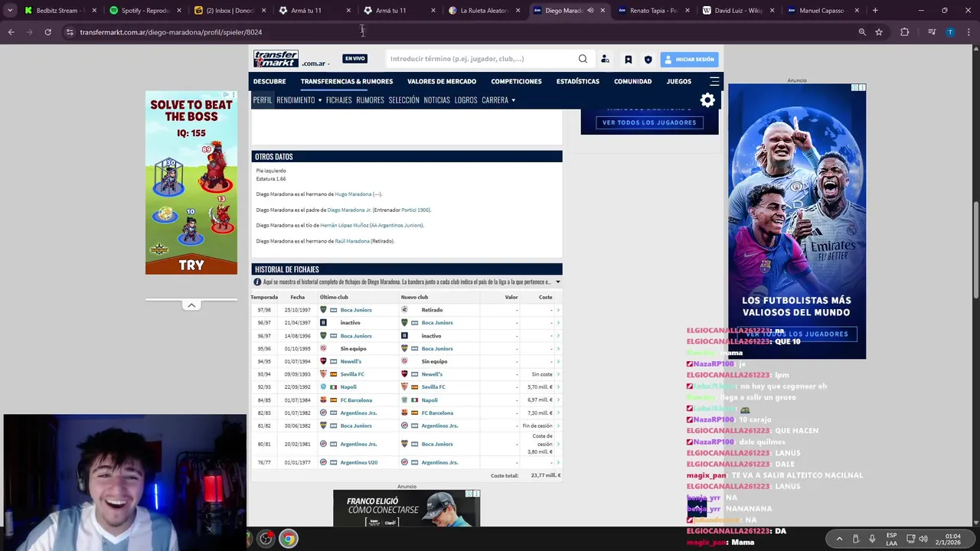Open the Hernán López Muñoz link
Image resolution: width=980 pixels, height=551 pixels.
pos(344,226)
